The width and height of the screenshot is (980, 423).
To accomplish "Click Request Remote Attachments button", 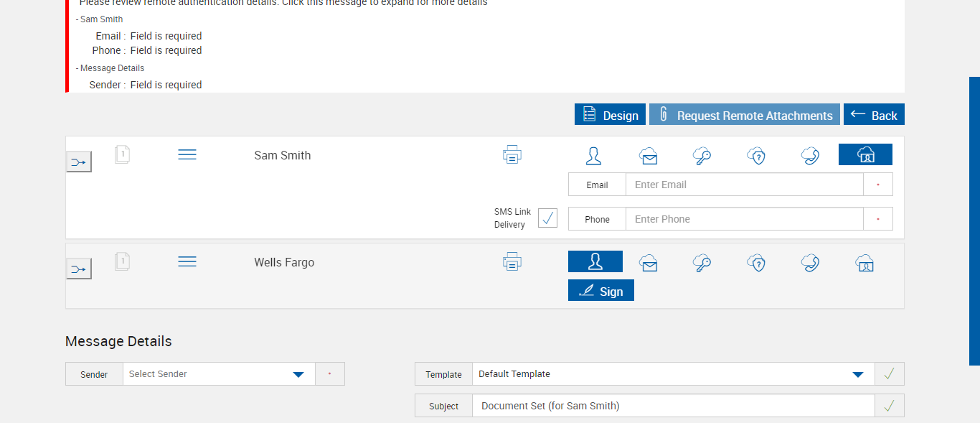I will click(744, 115).
